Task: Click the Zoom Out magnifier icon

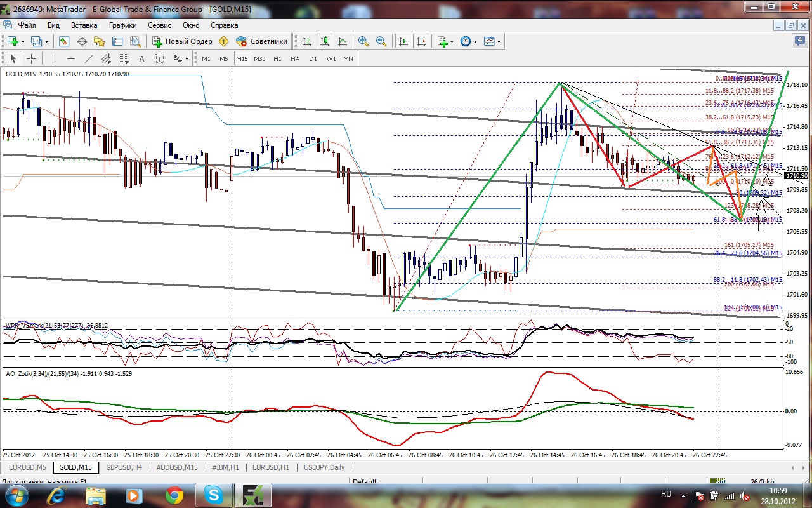Action: (381, 41)
